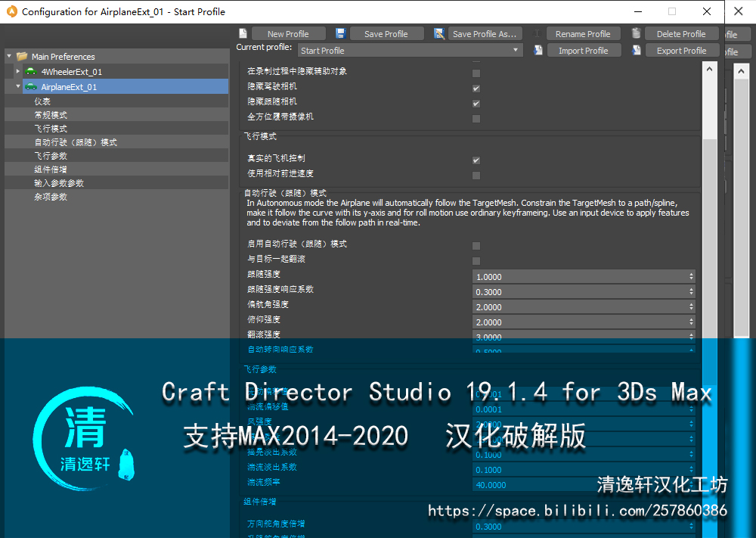Click the settings panel scroll up arrow
The image size is (756, 538).
[709, 69]
